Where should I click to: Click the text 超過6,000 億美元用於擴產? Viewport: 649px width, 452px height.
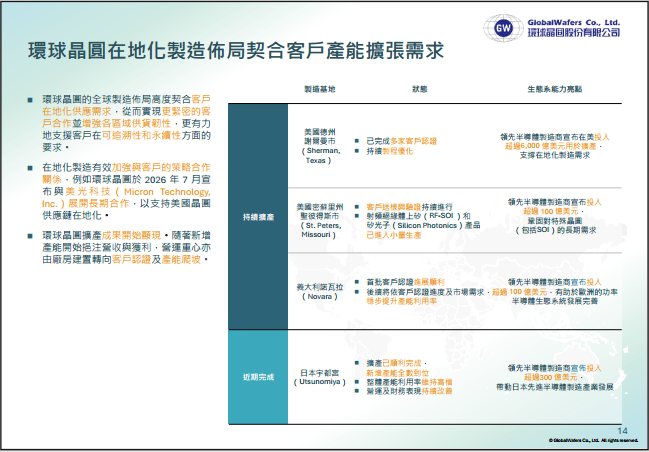pos(550,146)
